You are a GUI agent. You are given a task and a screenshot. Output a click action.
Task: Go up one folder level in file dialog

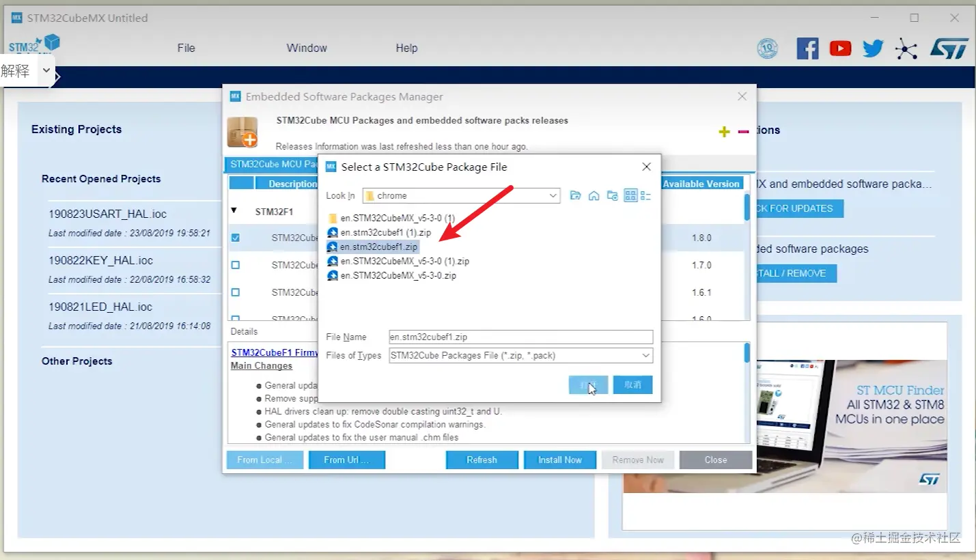click(575, 196)
